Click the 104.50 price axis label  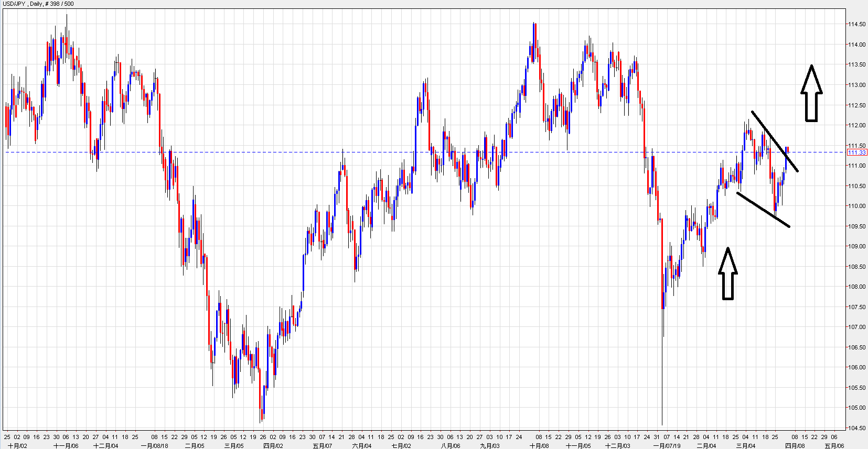point(856,428)
